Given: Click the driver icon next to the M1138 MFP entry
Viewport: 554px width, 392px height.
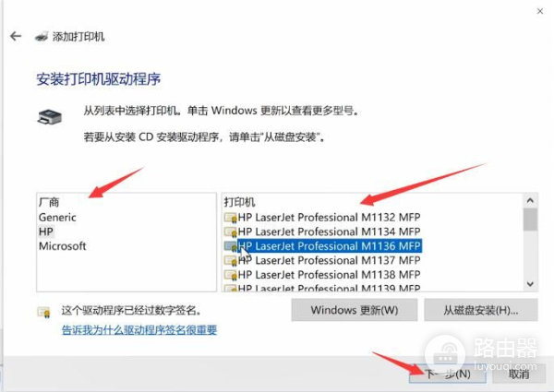Looking at the screenshot, I should 230,275.
